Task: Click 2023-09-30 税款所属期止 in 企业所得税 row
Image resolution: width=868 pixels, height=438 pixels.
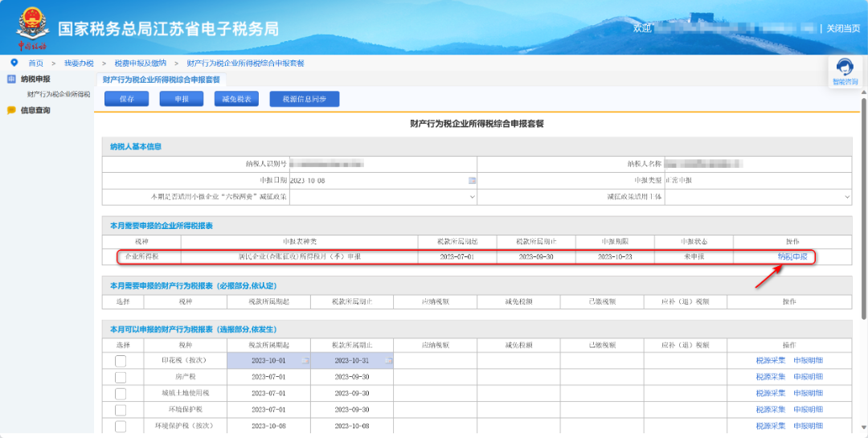Action: point(536,257)
